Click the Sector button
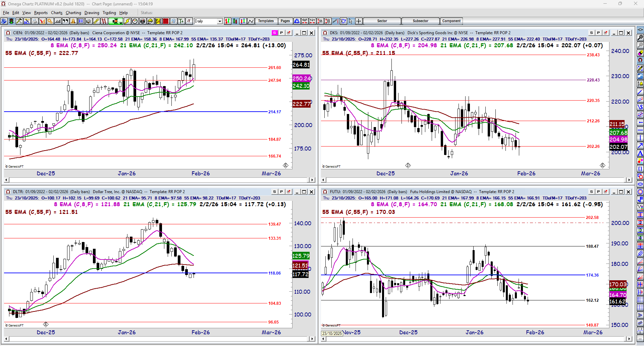This screenshot has height=346, width=644. point(382,21)
